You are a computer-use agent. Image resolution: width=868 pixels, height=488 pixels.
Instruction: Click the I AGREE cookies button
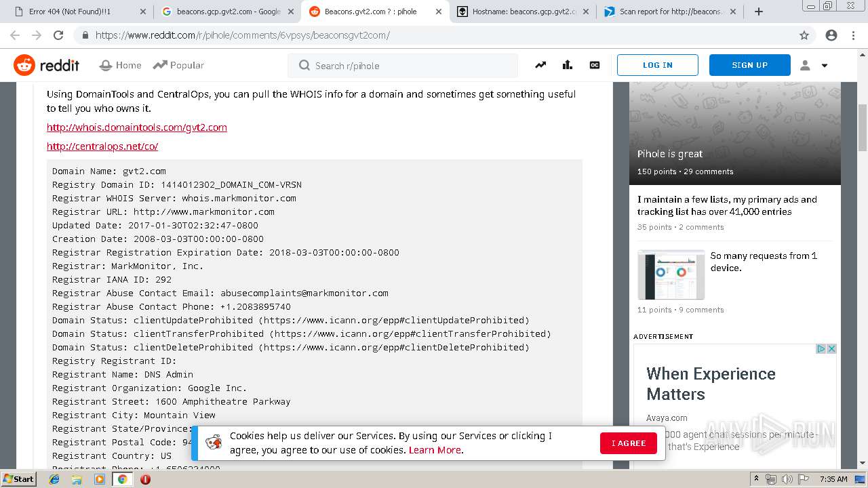(x=628, y=443)
